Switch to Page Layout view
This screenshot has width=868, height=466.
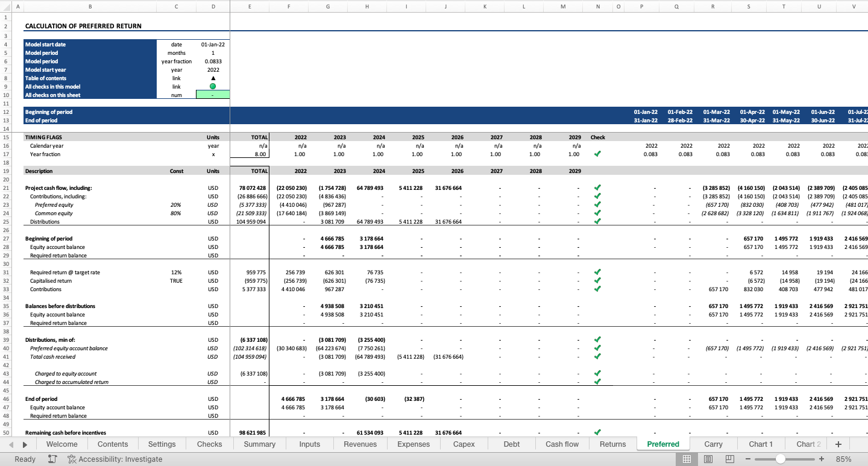[x=708, y=459]
